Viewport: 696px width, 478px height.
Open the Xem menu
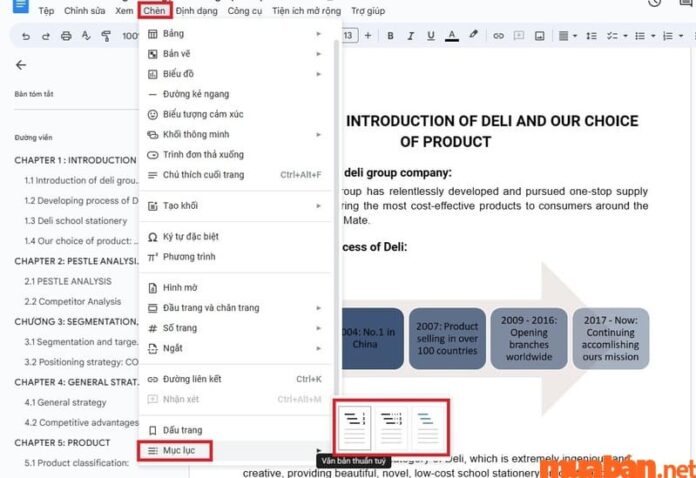[124, 11]
